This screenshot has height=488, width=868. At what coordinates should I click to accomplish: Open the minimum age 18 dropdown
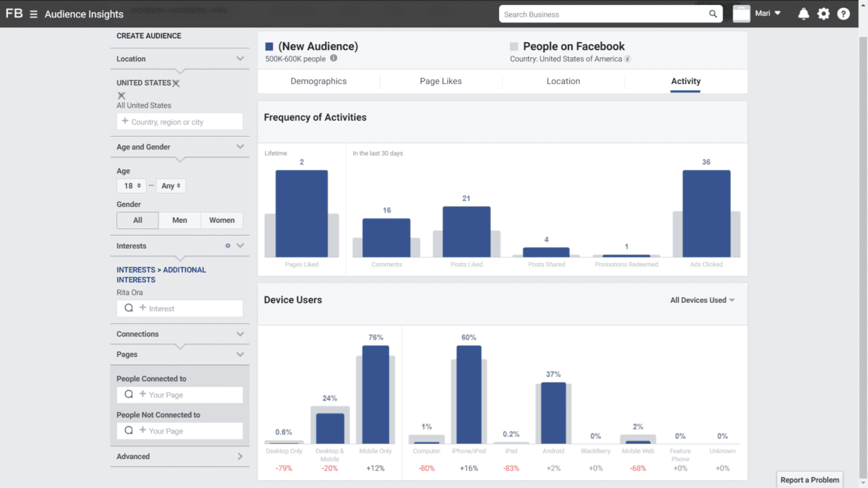tap(131, 186)
